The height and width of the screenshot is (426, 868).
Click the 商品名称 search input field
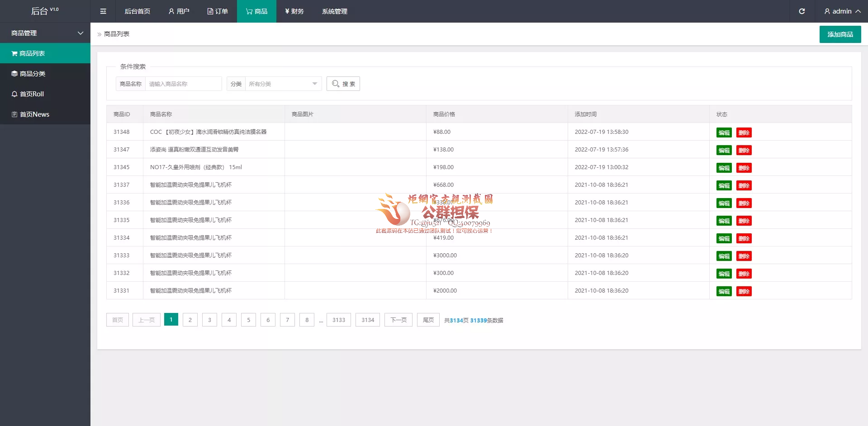tap(184, 84)
